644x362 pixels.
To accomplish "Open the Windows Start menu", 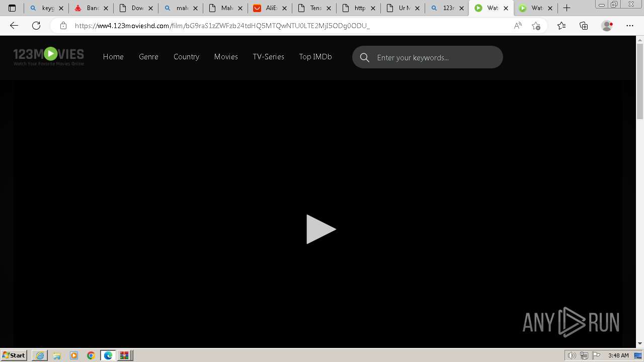I will coord(14,355).
